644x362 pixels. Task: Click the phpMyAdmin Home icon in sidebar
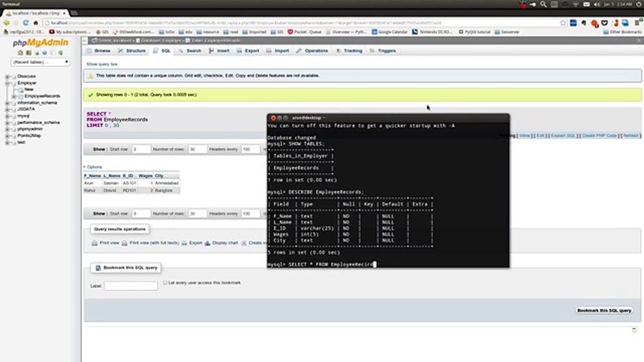tap(21, 52)
